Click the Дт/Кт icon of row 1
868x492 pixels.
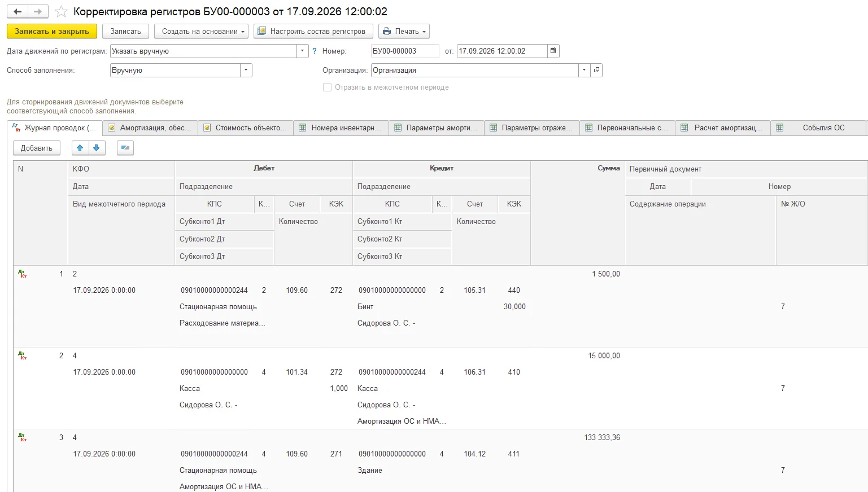[23, 274]
